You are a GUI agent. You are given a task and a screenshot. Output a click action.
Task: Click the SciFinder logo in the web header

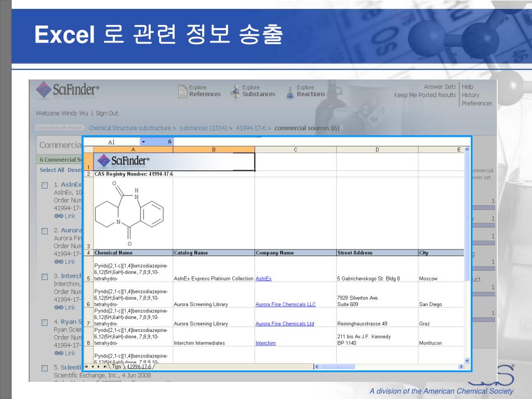coord(68,90)
